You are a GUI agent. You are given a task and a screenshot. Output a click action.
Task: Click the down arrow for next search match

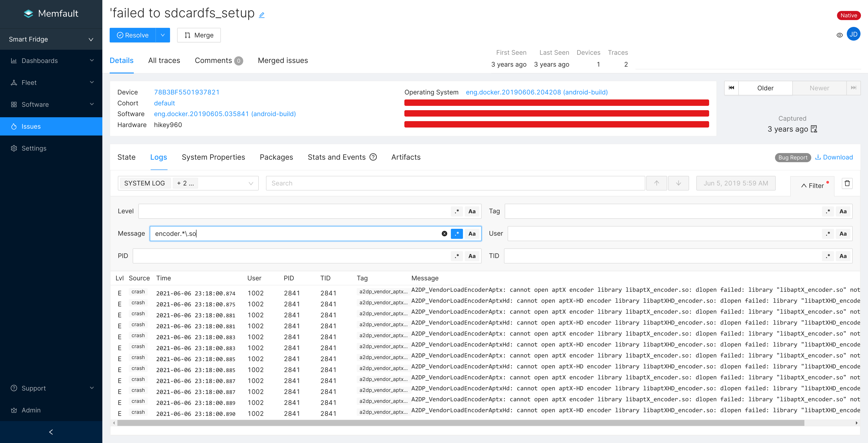pos(678,183)
